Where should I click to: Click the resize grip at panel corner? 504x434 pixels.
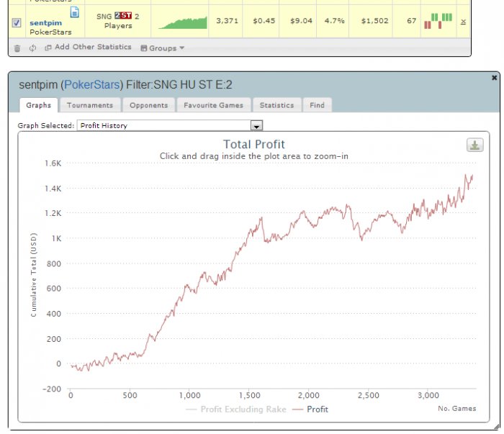[497, 427]
